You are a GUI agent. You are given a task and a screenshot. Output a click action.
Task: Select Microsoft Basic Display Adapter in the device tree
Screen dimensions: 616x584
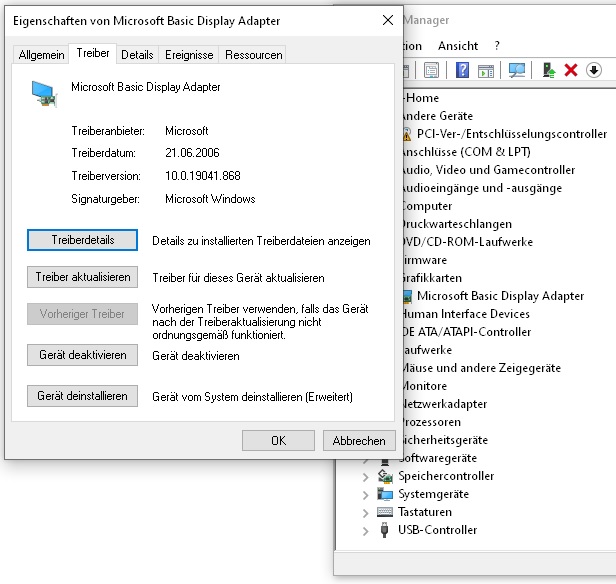500,296
